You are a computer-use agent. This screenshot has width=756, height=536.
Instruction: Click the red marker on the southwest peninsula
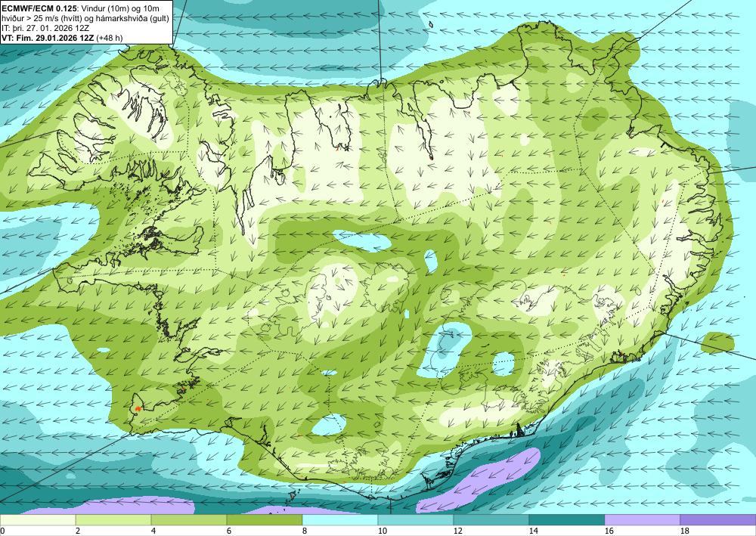[138, 408]
